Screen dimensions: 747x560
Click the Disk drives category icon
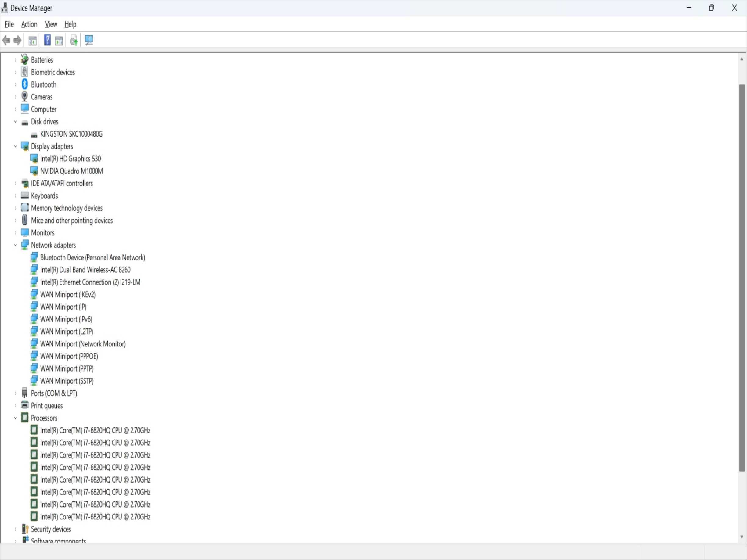click(x=25, y=123)
